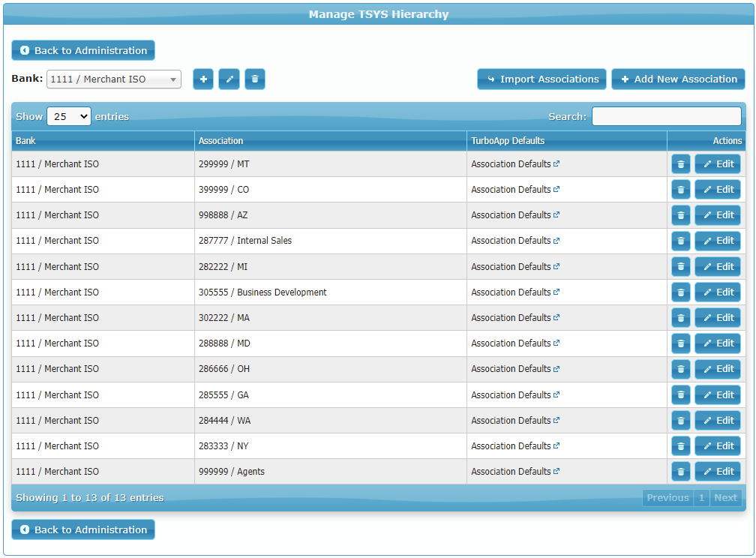The width and height of the screenshot is (756, 558).
Task: Sort table by TurboApp Defaults column
Action: pyautogui.click(x=567, y=141)
